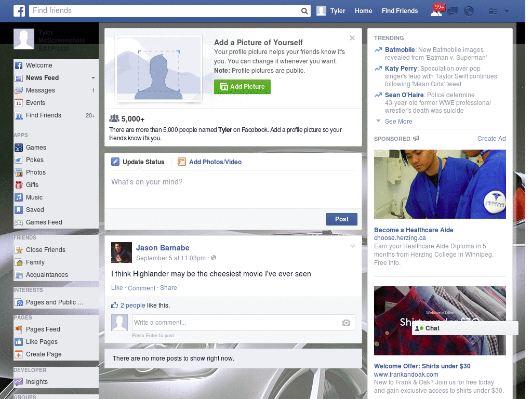Click the sidebar Find Friends icon

[x=19, y=115]
